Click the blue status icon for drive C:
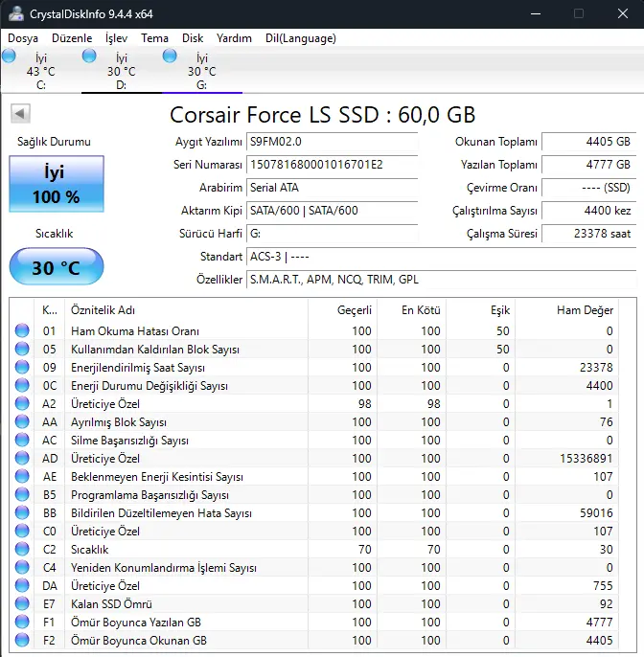 click(x=9, y=56)
